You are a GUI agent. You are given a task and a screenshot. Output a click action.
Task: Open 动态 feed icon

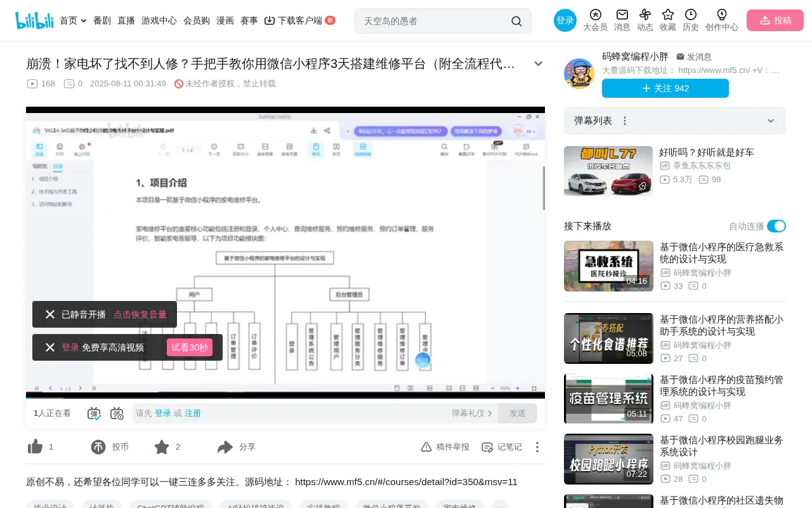pyautogui.click(x=645, y=15)
